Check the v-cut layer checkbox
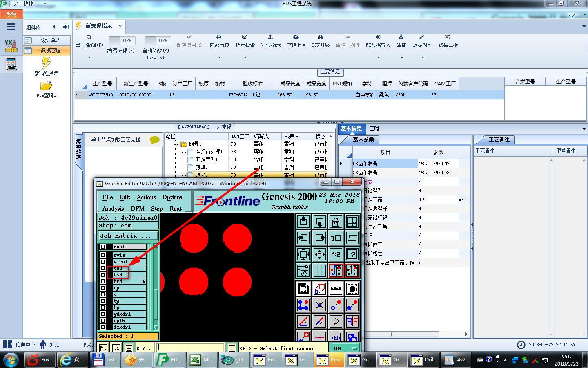588x368 pixels. click(x=103, y=262)
